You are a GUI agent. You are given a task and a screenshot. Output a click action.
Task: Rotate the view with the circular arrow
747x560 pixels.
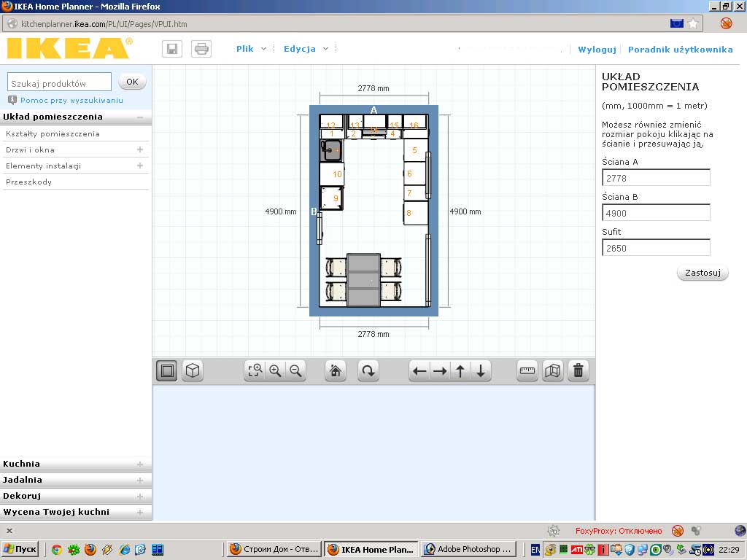(368, 370)
